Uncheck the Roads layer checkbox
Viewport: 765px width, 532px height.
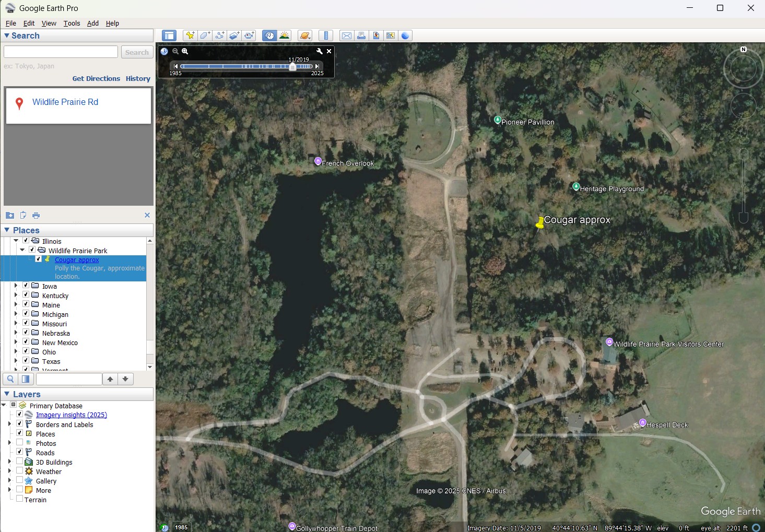pyautogui.click(x=20, y=452)
